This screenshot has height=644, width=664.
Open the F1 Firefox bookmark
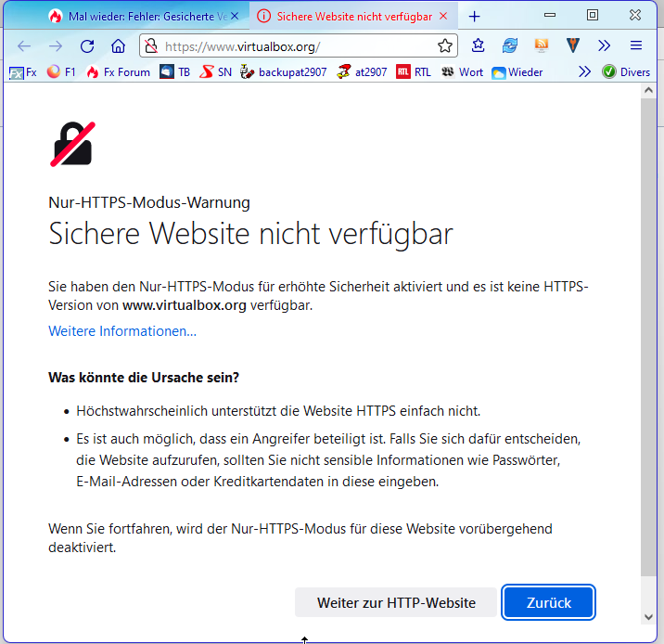tap(61, 72)
